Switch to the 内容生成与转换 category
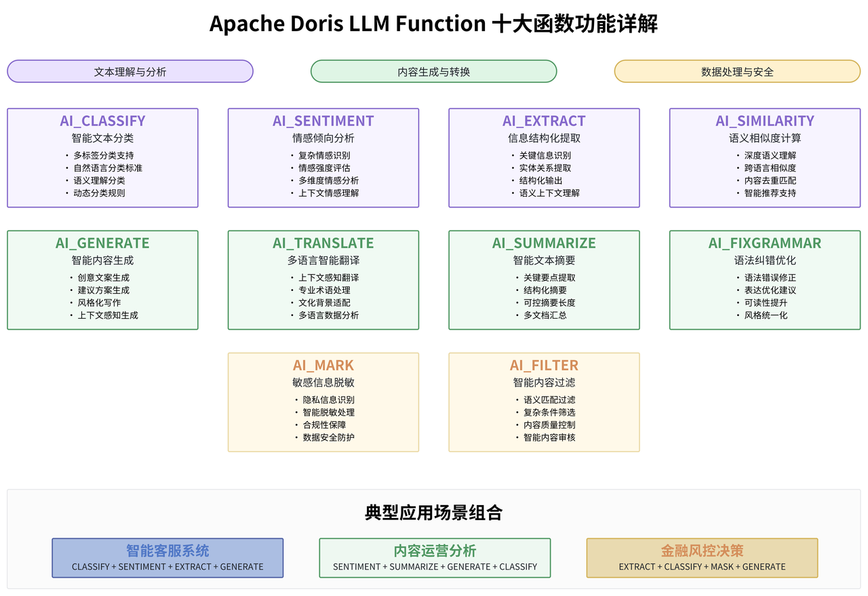This screenshot has height=596, width=868. 433,71
